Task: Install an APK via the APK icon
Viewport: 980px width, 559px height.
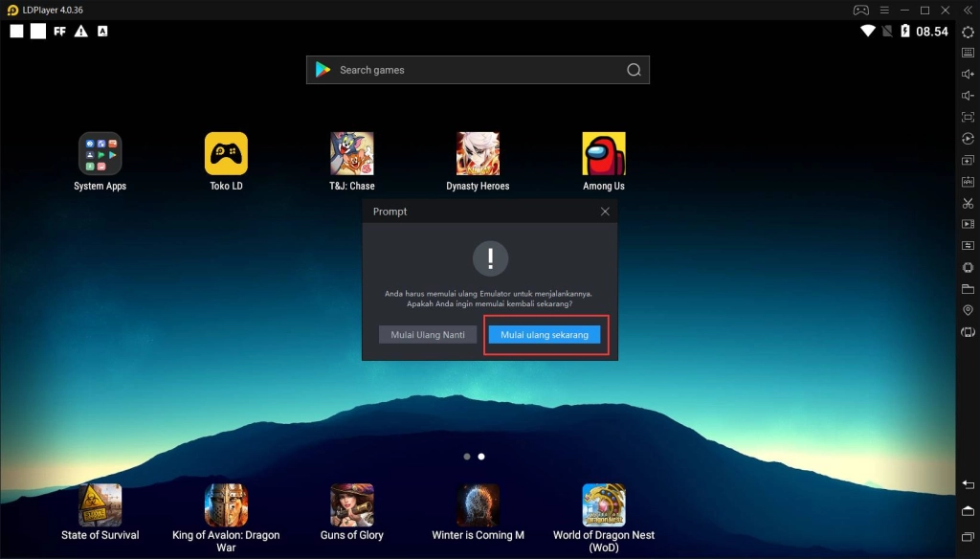Action: 968,181
